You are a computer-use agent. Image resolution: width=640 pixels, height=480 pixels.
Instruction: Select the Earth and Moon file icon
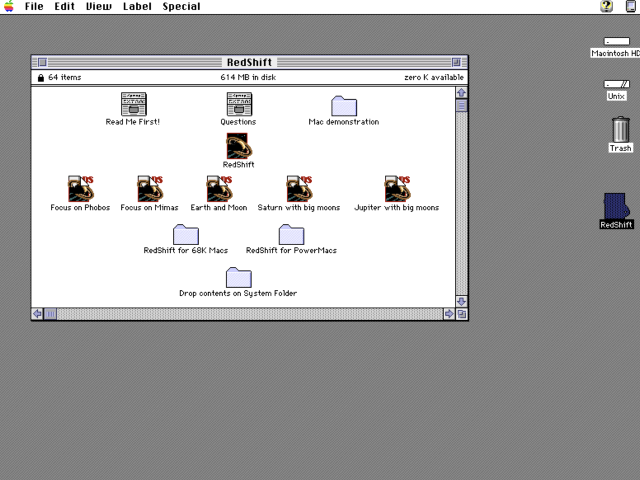tap(219, 189)
